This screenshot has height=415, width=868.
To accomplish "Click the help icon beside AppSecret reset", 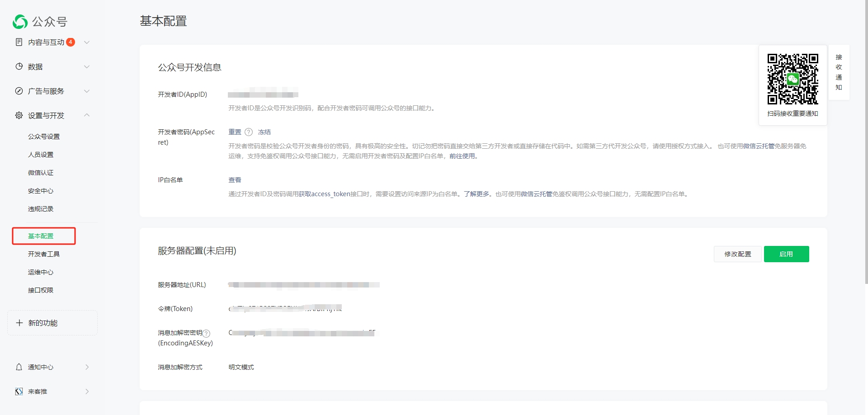I will [249, 132].
